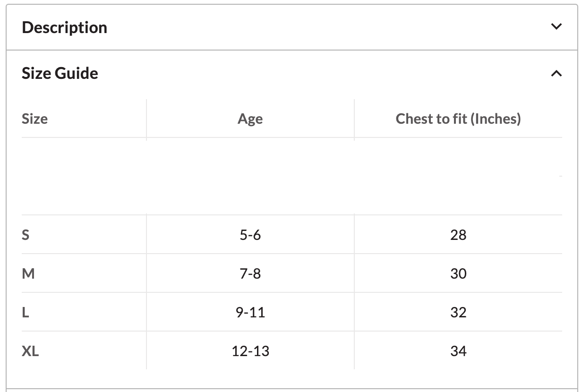Screen dimensions: 582x392
Task: Select the XL size row label
Action: [x=30, y=351]
